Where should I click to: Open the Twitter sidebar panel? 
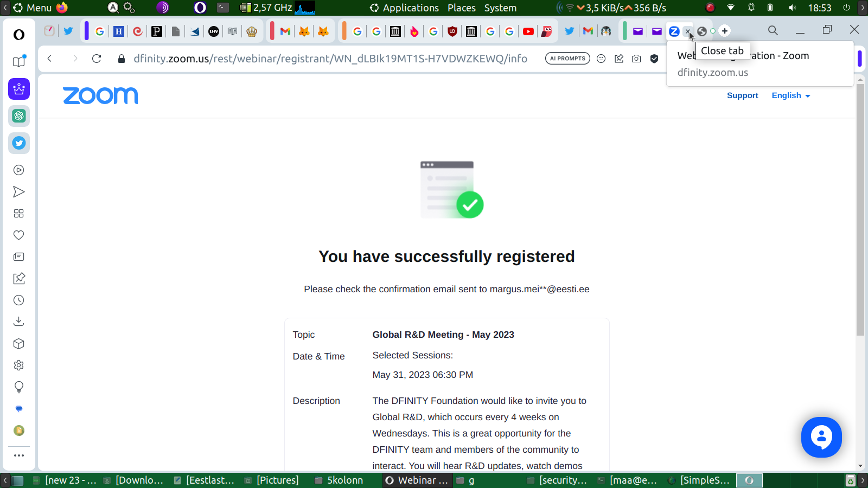click(x=19, y=143)
